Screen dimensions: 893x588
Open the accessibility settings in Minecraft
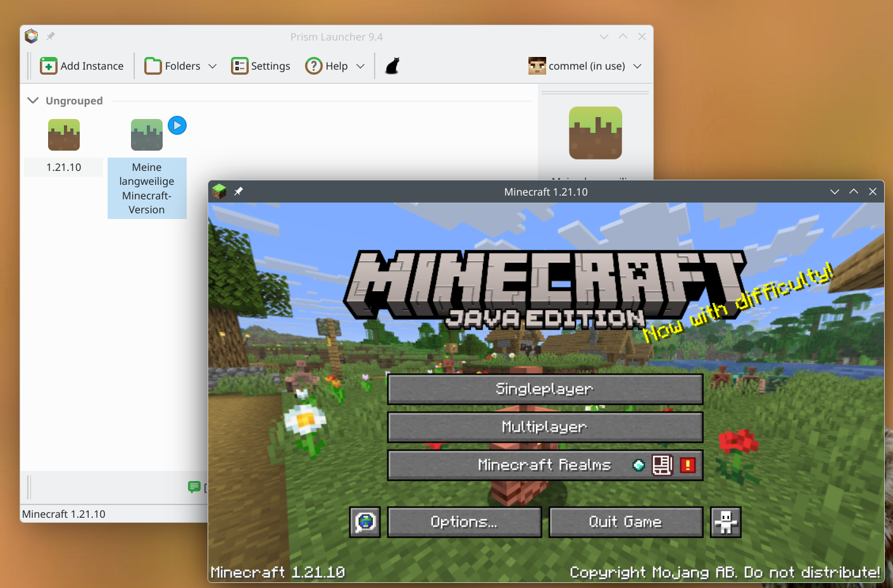tap(725, 522)
